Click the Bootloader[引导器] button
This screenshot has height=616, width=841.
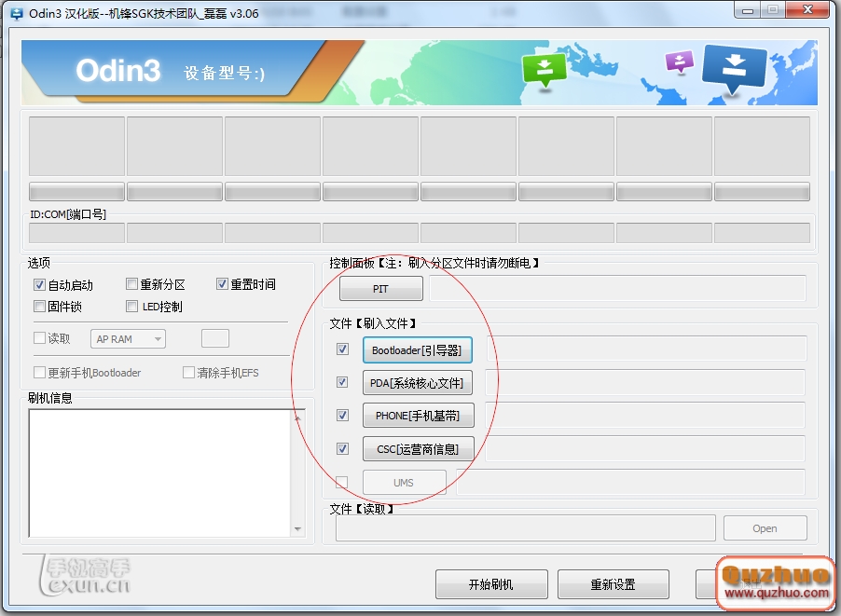pos(418,350)
